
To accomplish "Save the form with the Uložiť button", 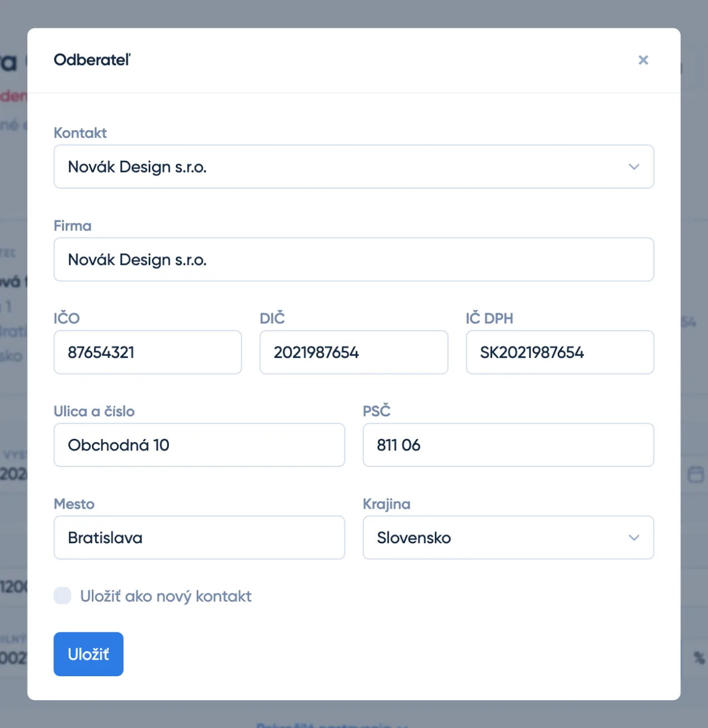I will click(x=88, y=654).
